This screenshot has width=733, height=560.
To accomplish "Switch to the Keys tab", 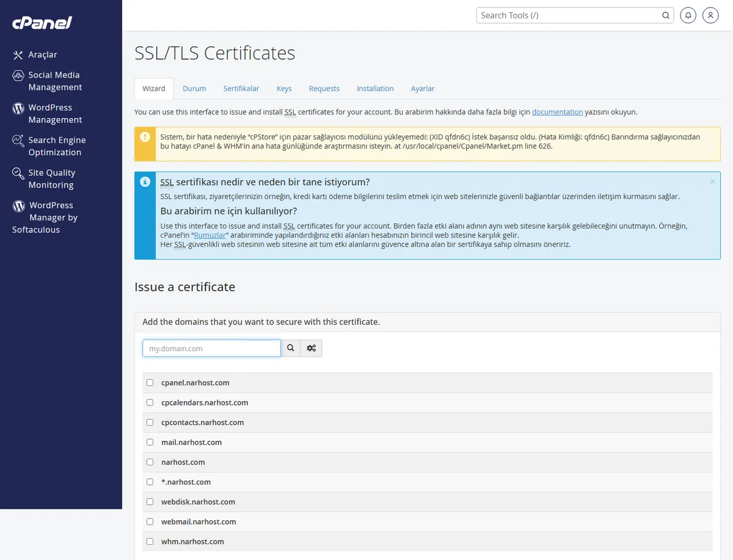I will 284,89.
